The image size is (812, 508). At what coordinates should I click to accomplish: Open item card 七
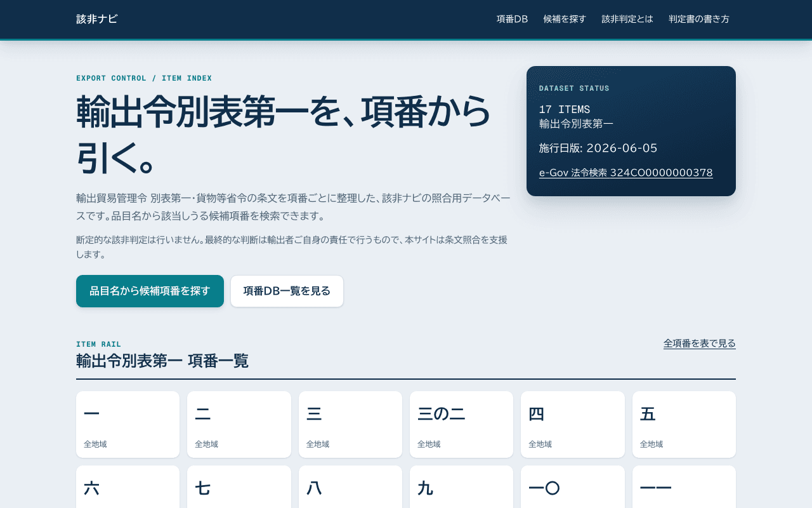[x=239, y=487]
